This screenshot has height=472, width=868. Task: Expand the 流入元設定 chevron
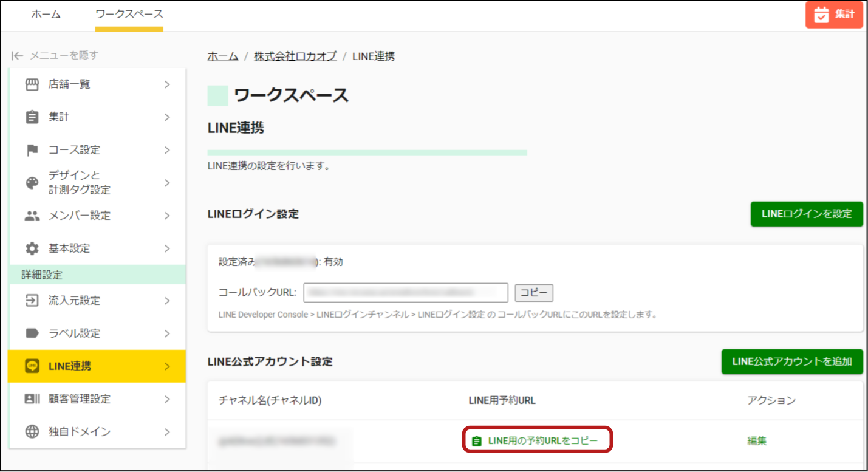click(x=167, y=301)
